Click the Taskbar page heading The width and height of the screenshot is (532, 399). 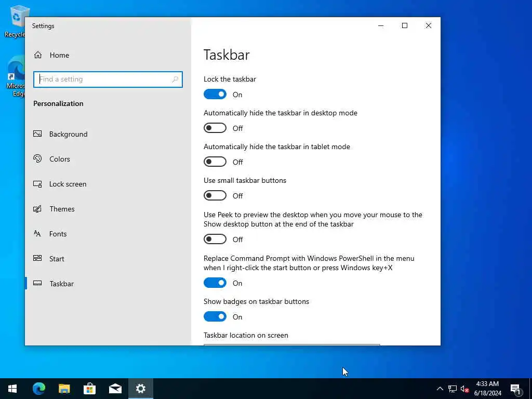[227, 55]
